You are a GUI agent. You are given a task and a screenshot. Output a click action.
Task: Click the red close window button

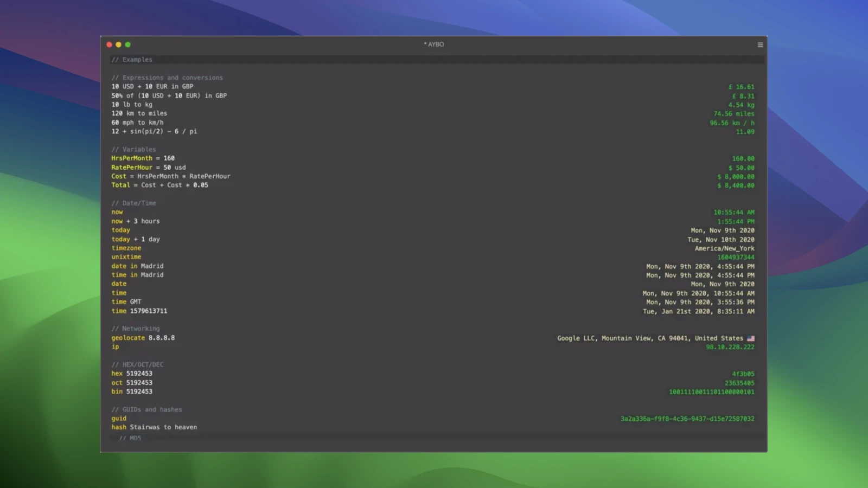click(x=110, y=45)
